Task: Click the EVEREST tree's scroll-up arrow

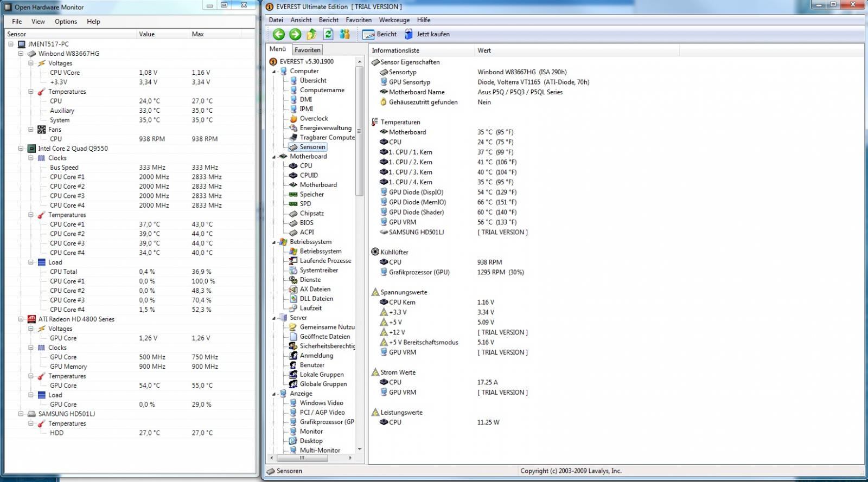Action: [x=359, y=62]
